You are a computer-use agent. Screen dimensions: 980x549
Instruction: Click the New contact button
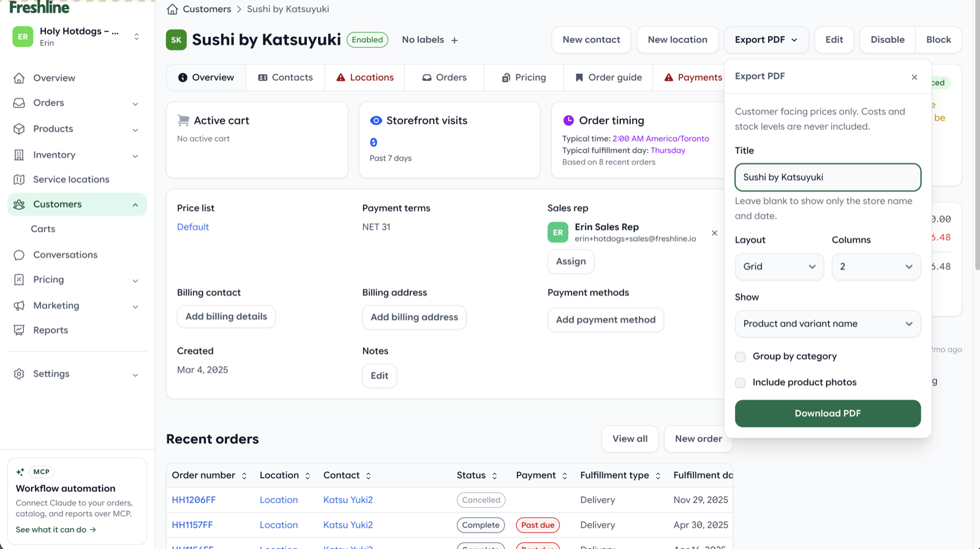coord(591,40)
